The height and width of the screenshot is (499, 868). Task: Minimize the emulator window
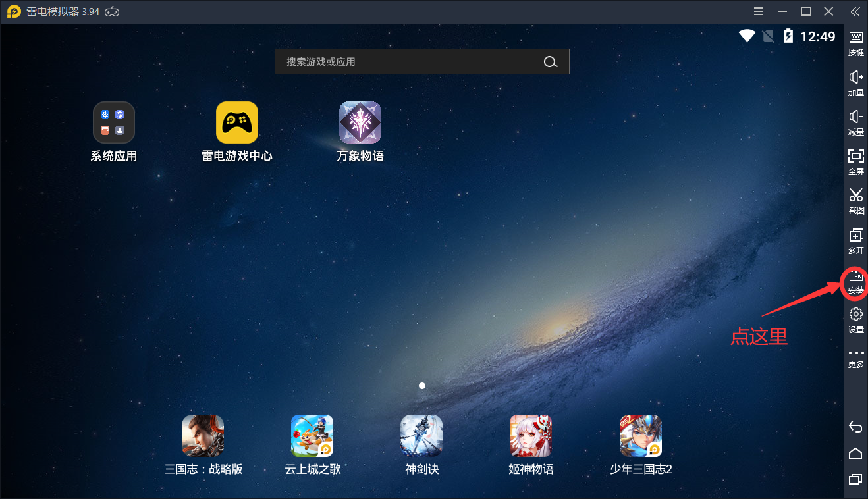(x=782, y=11)
